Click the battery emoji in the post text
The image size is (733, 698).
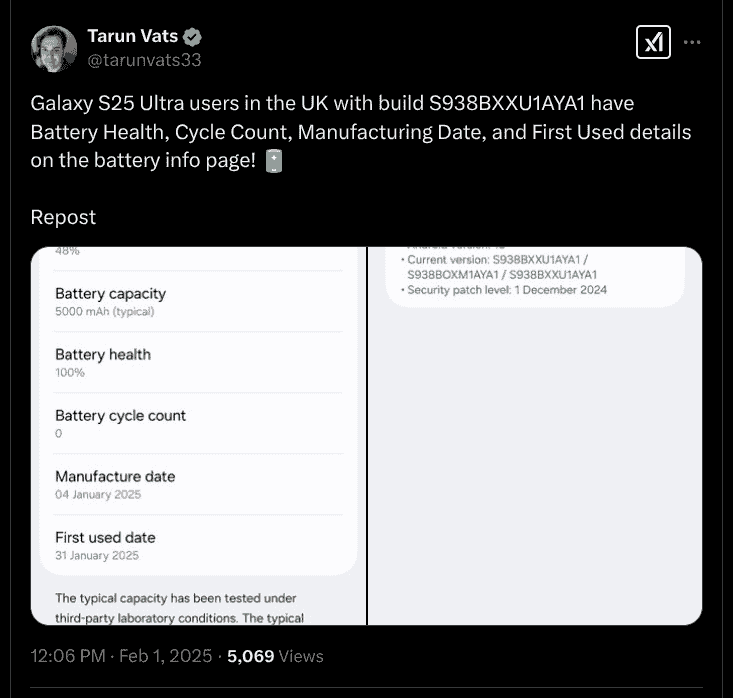tap(275, 161)
